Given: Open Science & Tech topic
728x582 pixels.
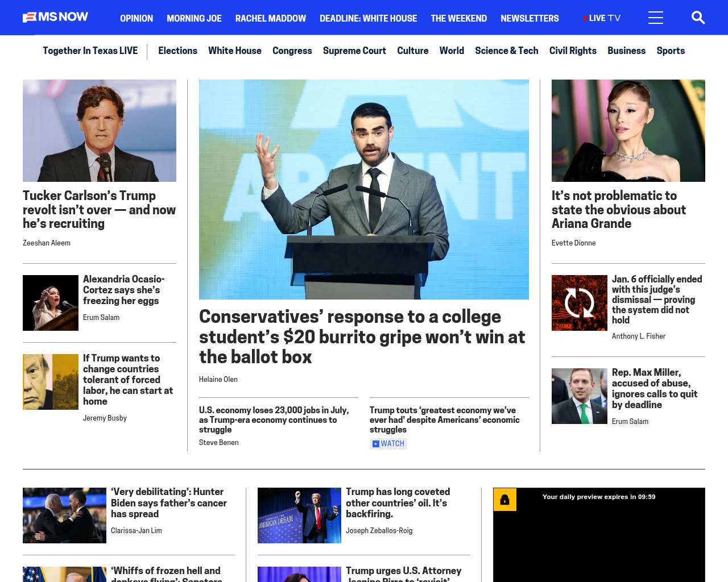Looking at the screenshot, I should (x=507, y=51).
